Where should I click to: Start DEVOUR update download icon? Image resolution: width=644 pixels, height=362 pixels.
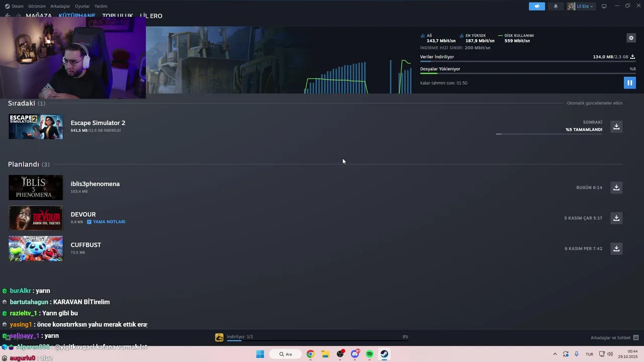tap(616, 218)
